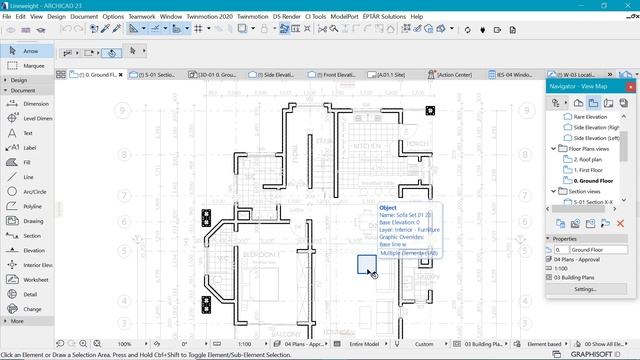Choose the Level Dimension tool
Viewport: 640px width, 360px height.
point(27,118)
